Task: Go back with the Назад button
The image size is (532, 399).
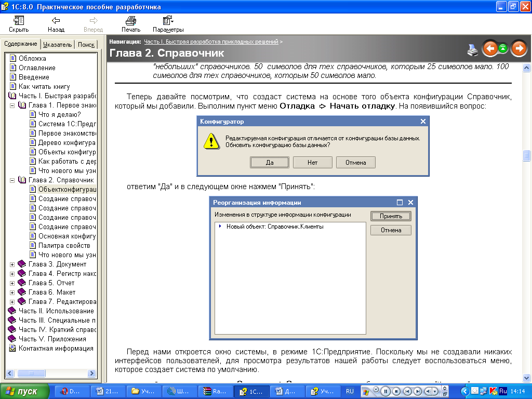Action: point(56,24)
